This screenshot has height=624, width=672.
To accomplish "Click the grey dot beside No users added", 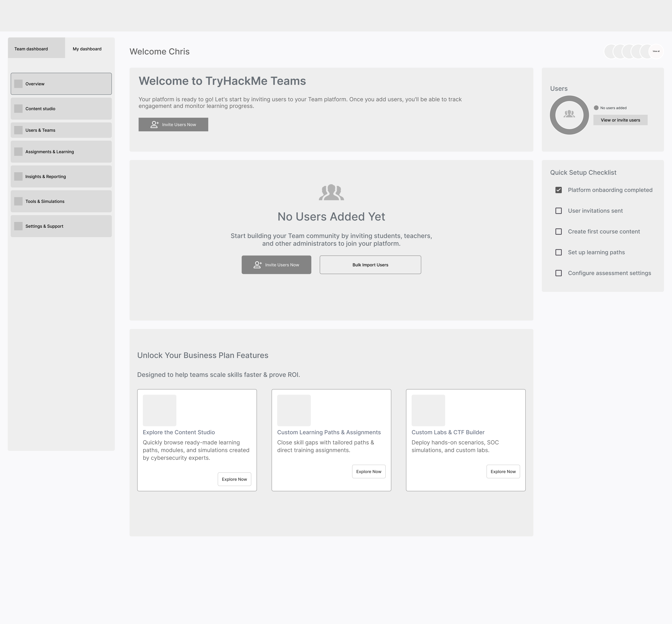I will pos(596,108).
